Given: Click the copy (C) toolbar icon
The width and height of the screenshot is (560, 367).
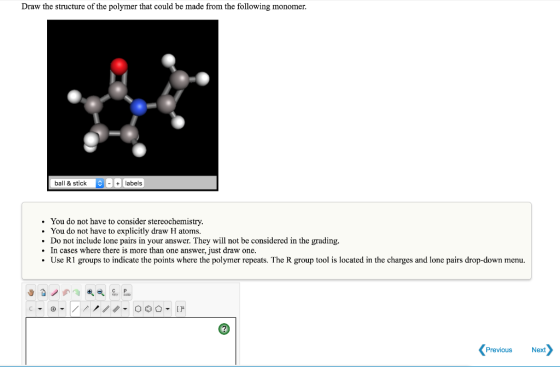Looking at the screenshot, I should (114, 292).
